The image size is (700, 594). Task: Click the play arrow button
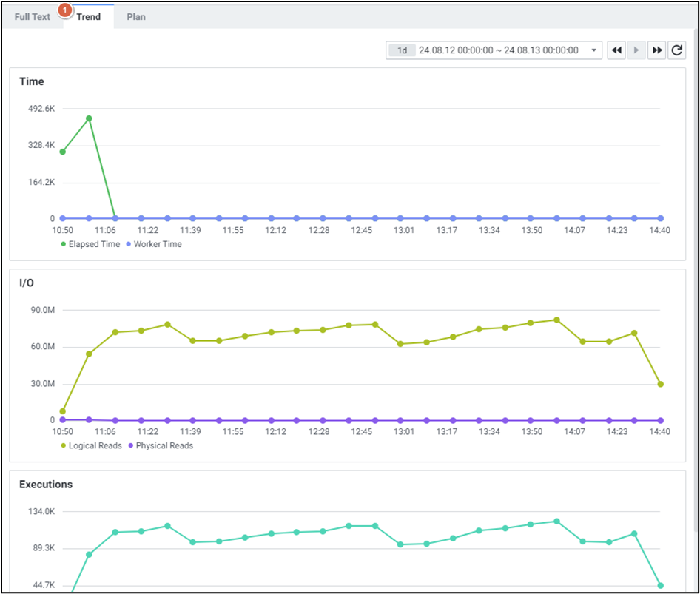(636, 50)
